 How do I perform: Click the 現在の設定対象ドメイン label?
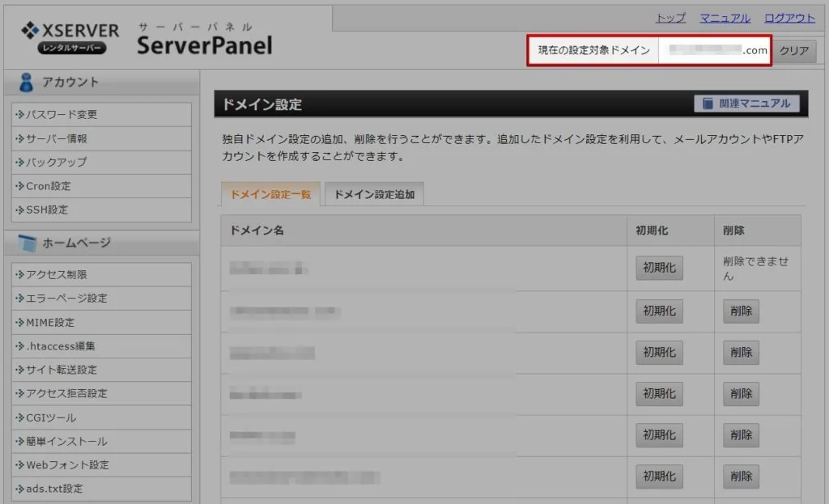pyautogui.click(x=593, y=50)
